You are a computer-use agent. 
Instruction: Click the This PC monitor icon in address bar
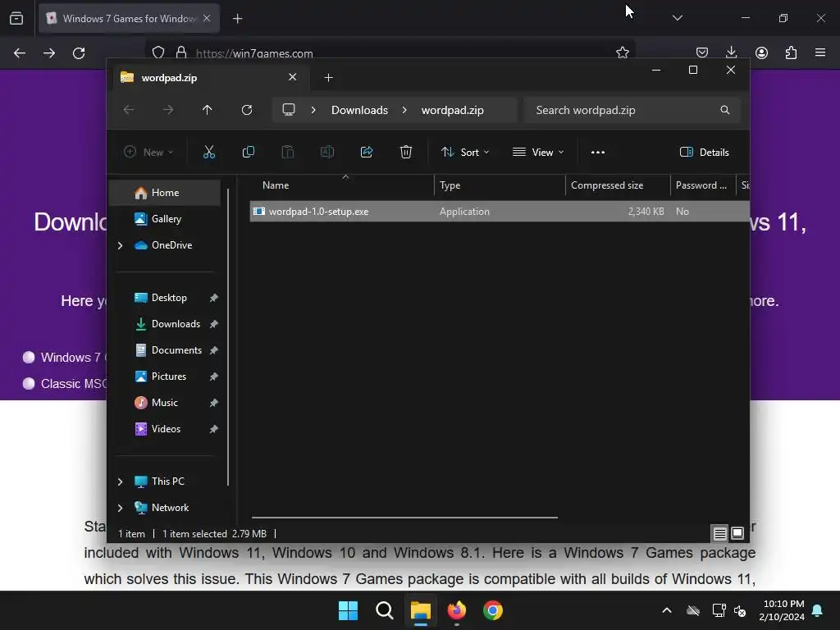(289, 110)
